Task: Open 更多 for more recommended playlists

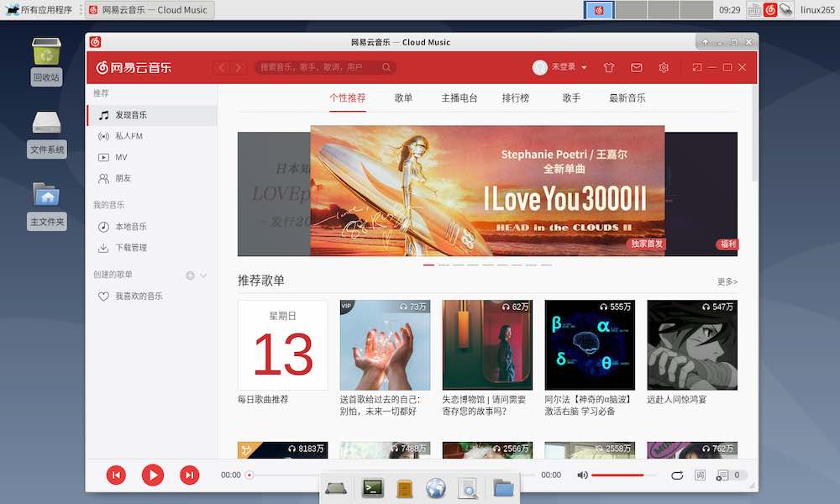Action: coord(726,281)
